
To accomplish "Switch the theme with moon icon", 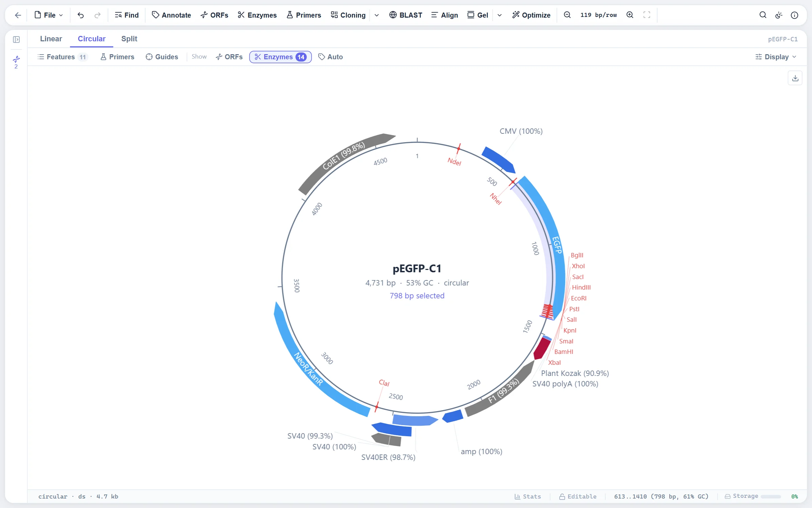I will [779, 15].
